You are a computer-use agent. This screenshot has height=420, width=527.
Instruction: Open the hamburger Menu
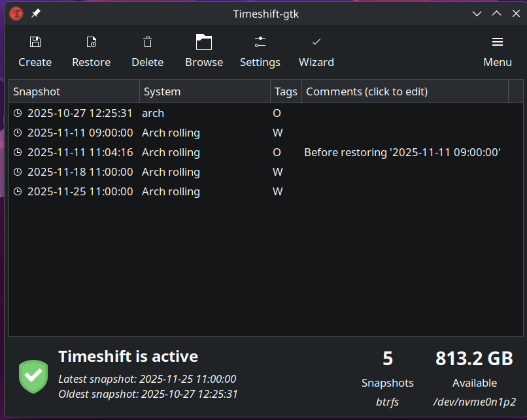(x=498, y=42)
